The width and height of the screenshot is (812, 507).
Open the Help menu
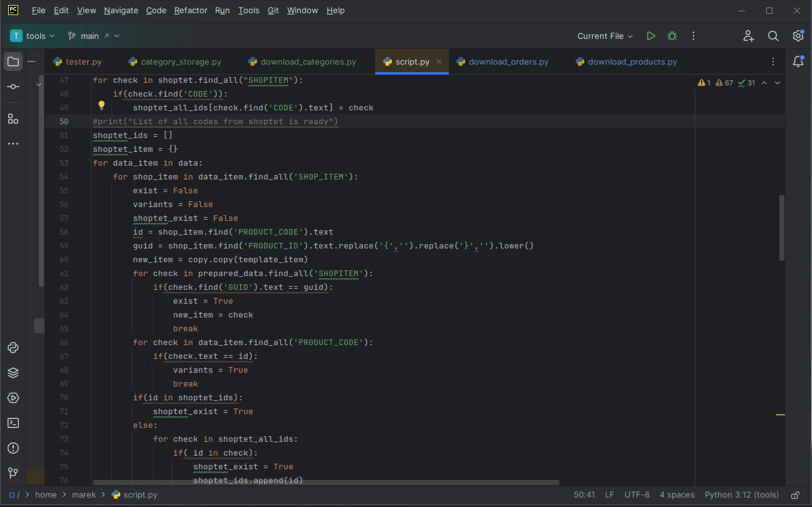336,11
